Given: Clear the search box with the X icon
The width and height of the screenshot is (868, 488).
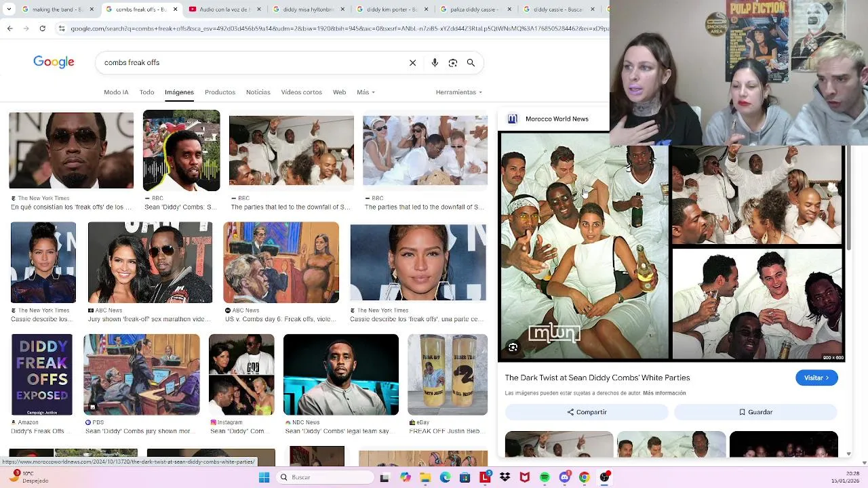Looking at the screenshot, I should coord(412,62).
